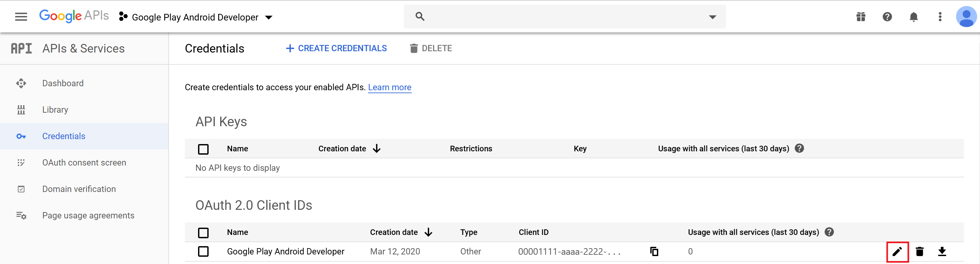The width and height of the screenshot is (980, 264).
Task: Select all API keys checkbox
Action: (203, 149)
